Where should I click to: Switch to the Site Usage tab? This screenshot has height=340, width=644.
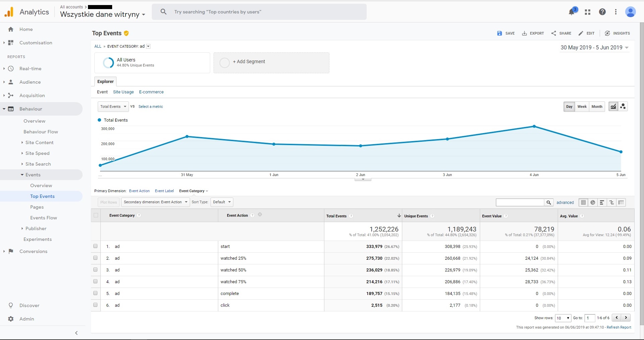123,92
